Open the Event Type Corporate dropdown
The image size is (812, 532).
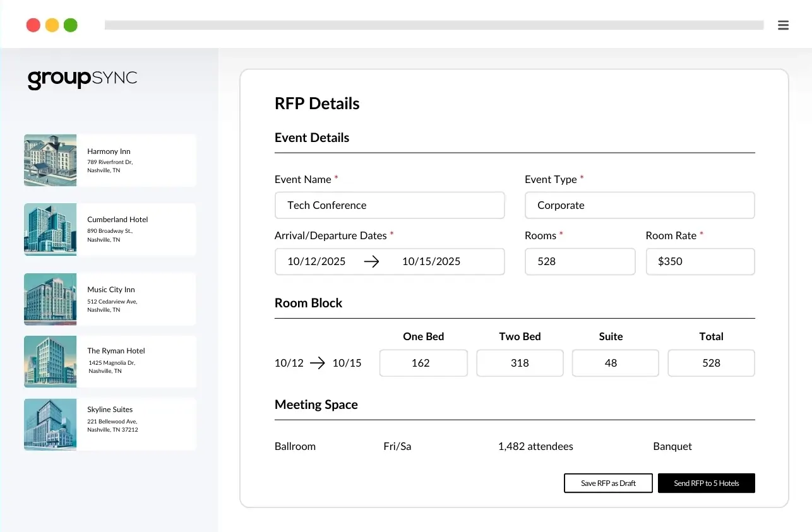(640, 205)
